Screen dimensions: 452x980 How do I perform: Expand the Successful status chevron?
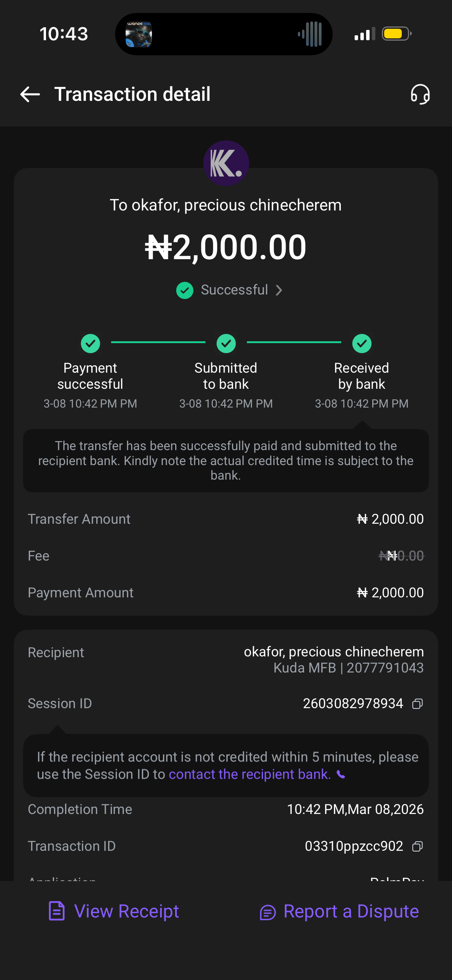point(279,290)
